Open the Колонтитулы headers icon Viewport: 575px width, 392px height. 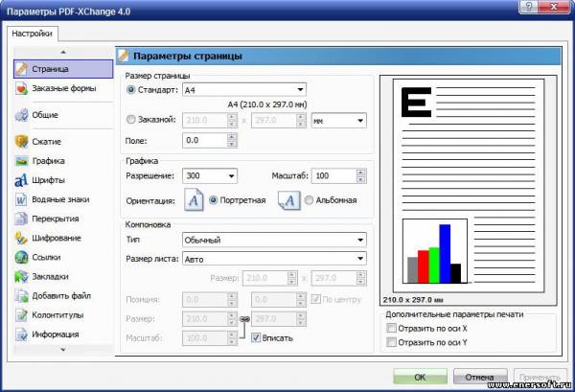21,315
